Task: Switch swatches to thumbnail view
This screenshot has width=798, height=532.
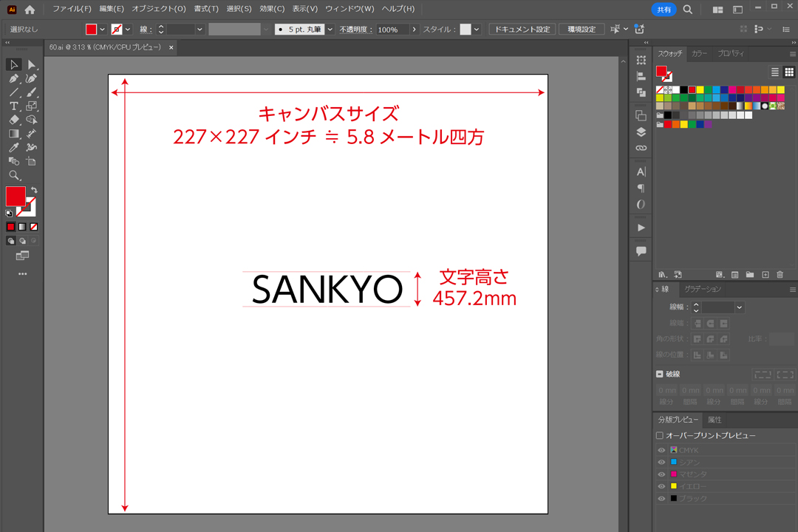Action: pos(789,72)
